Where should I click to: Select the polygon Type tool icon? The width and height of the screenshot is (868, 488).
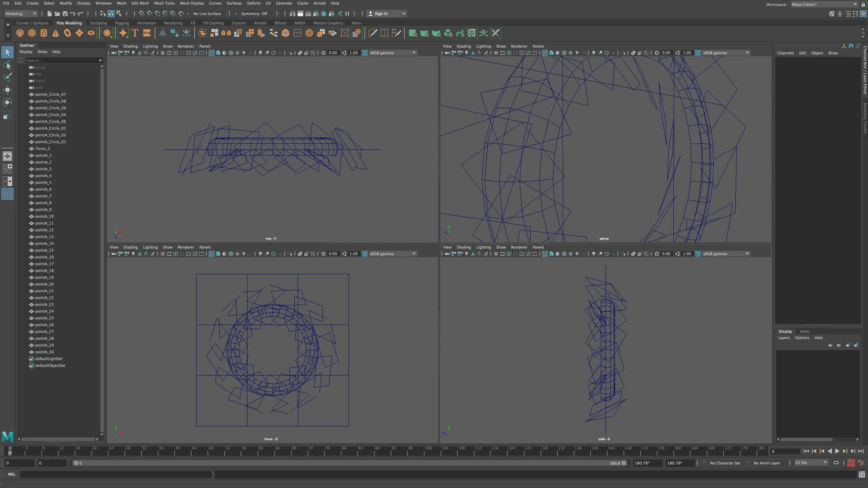[135, 33]
